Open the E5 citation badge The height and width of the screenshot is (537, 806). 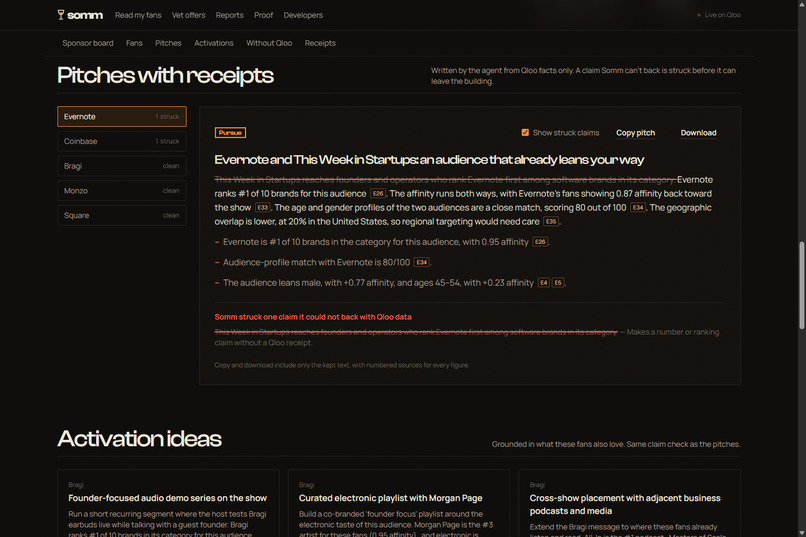(558, 283)
